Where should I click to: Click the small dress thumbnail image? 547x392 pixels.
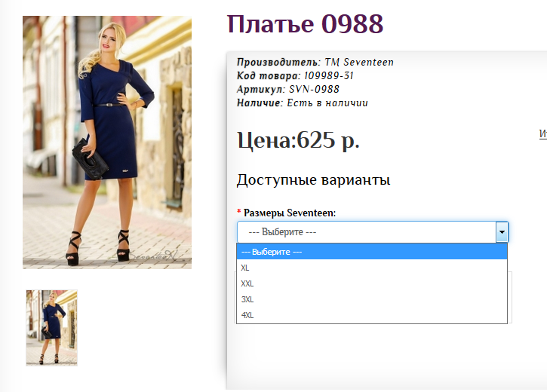coord(51,328)
